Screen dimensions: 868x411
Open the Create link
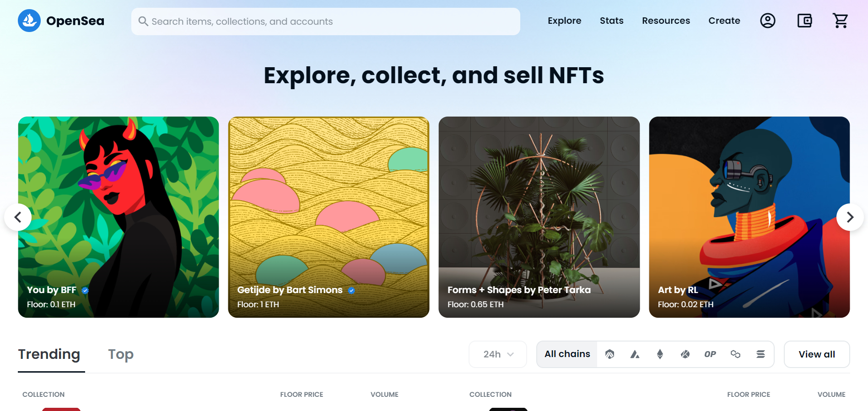click(724, 21)
